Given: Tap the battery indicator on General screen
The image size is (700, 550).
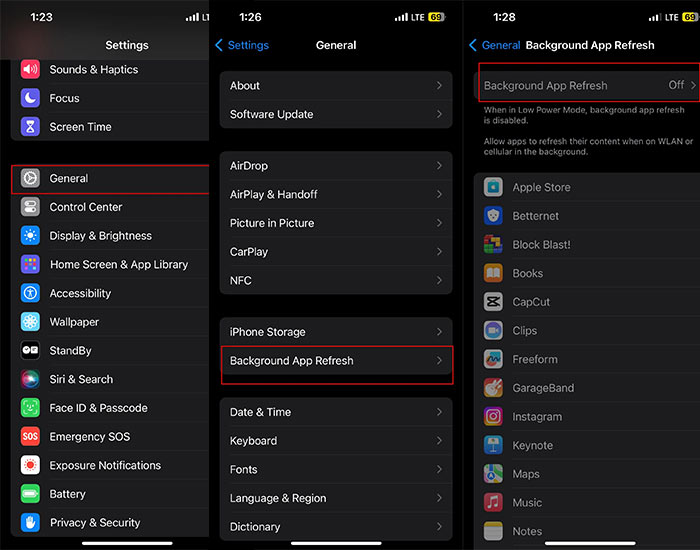Looking at the screenshot, I should click(436, 17).
